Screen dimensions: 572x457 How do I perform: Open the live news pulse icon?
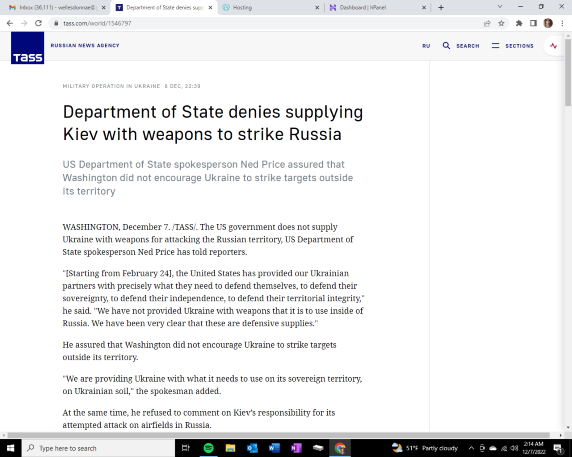553,46
